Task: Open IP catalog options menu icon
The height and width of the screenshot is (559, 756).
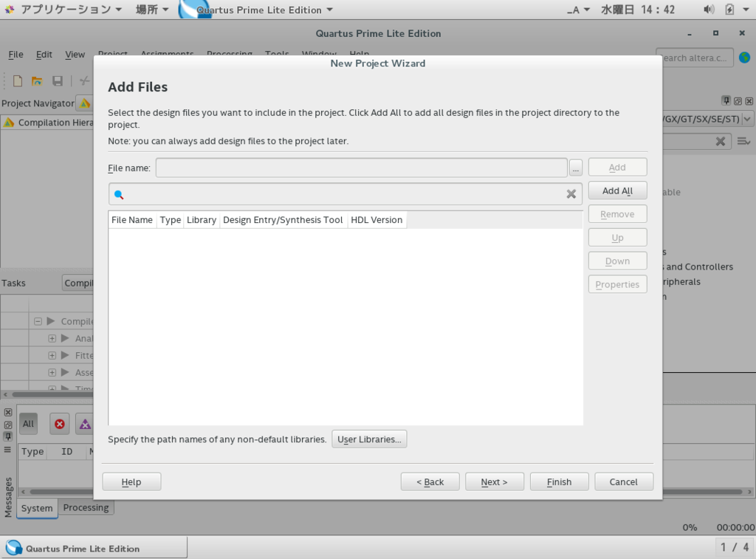Action: [x=743, y=141]
